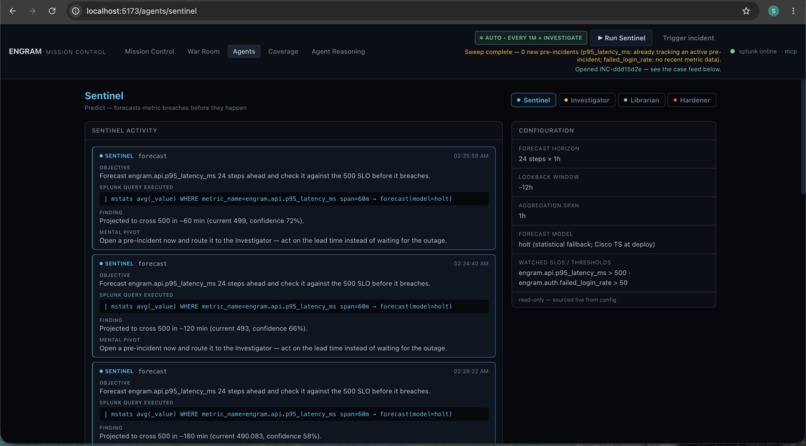Click the Sweep complete status message

[593, 55]
